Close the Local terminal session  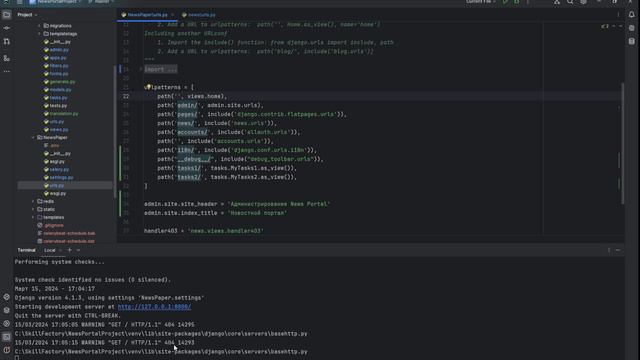tap(60, 250)
